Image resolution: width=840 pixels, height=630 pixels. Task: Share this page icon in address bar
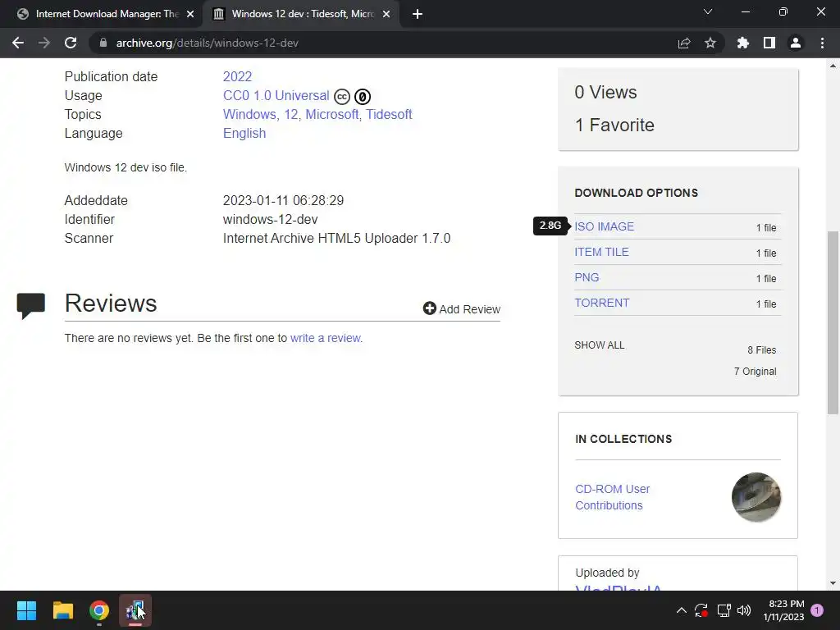click(684, 43)
